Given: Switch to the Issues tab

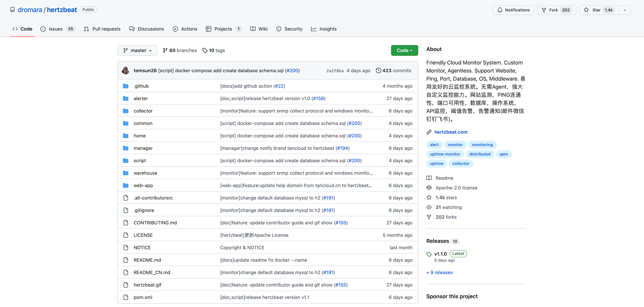Looking at the screenshot, I should click(x=55, y=29).
